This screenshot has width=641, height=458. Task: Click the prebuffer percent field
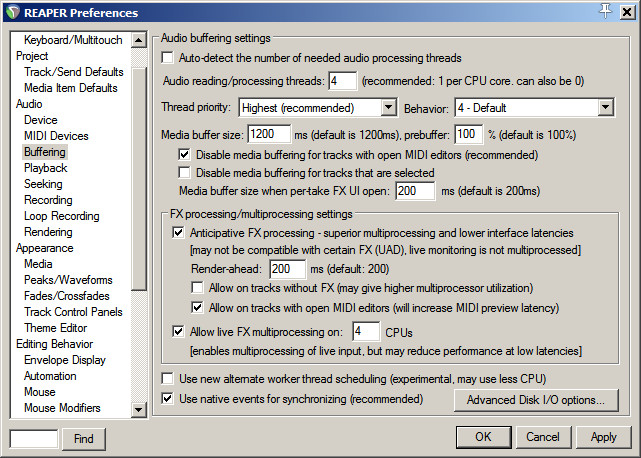(x=469, y=134)
